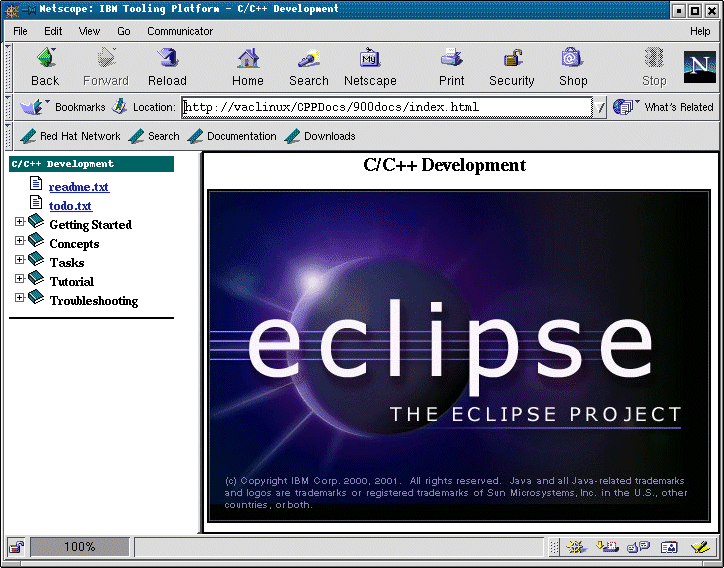
Task: Click the My Netscape icon
Action: [x=370, y=59]
